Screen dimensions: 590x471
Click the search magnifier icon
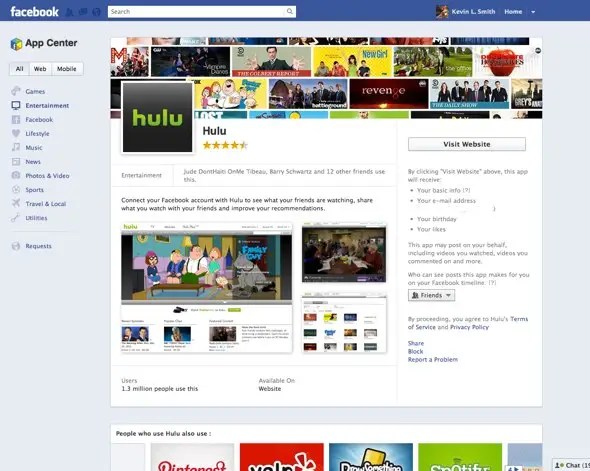point(289,12)
